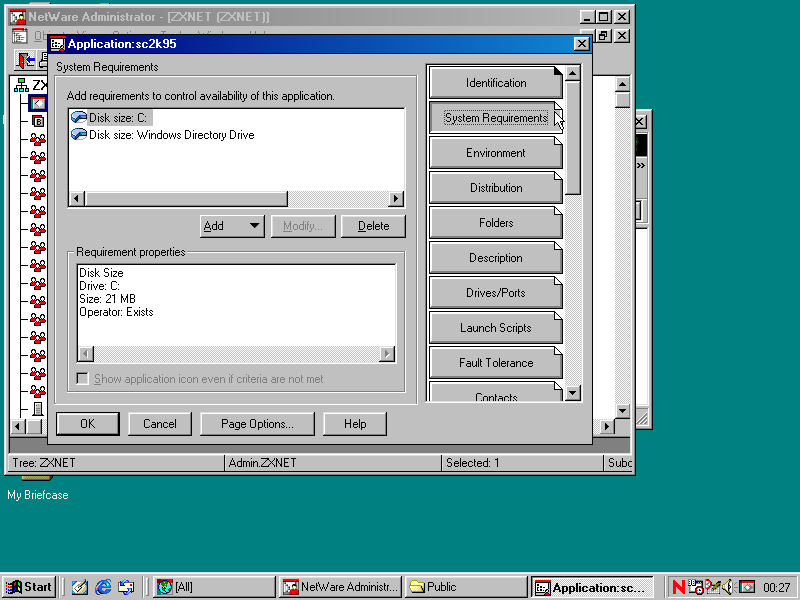Click right arrow of Requirement properties scrollbar
The image size is (800, 600).
pos(387,354)
